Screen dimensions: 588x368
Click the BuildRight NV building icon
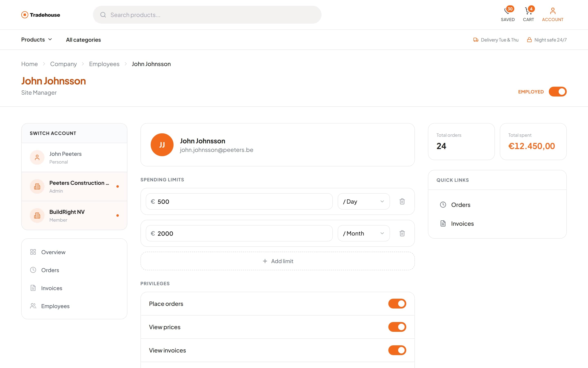37,215
